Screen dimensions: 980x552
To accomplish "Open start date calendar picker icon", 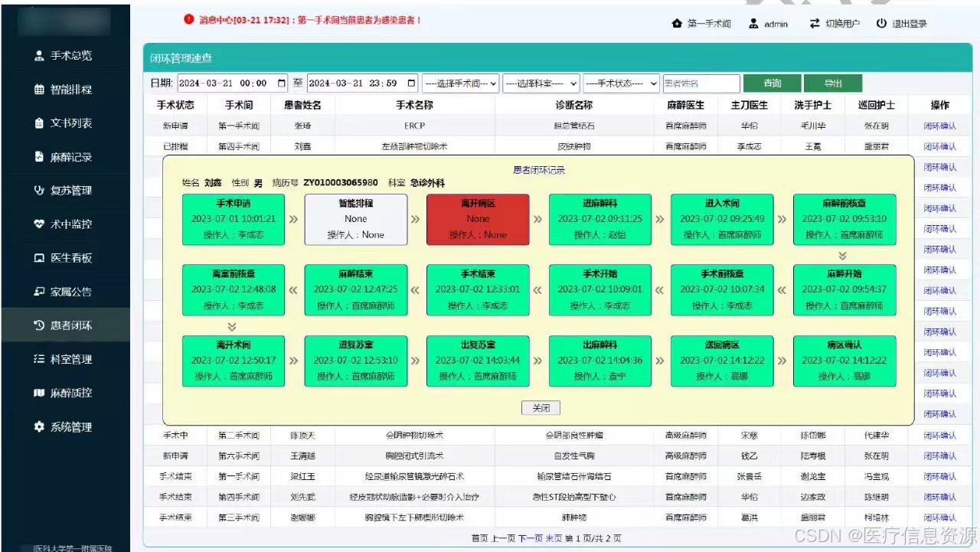I will (x=282, y=83).
